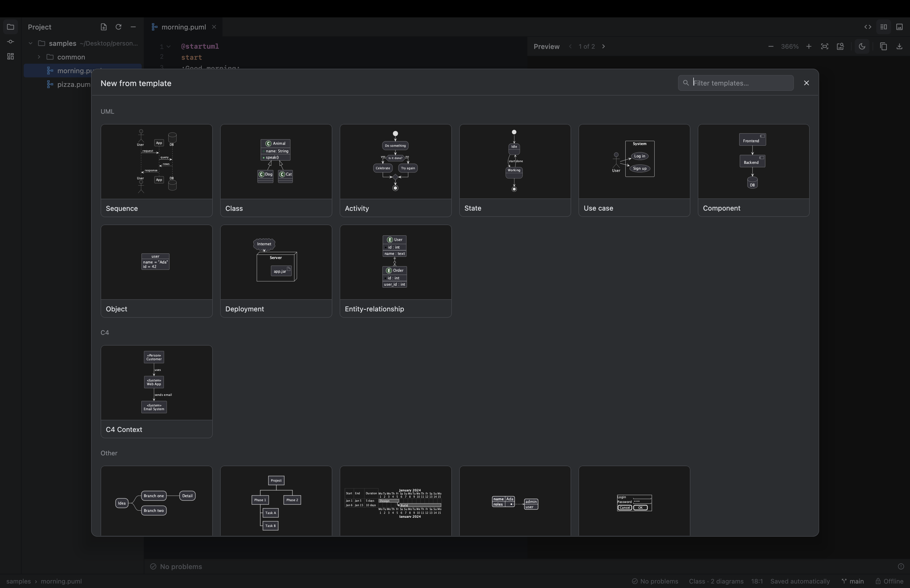
Task: Collapse the Project panel with minus icon
Action: click(133, 27)
